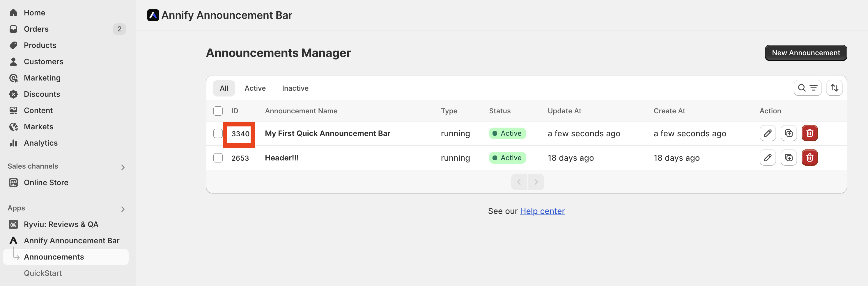The height and width of the screenshot is (286, 868).
Task: Click the Products tag icon
Action: coord(13,45)
